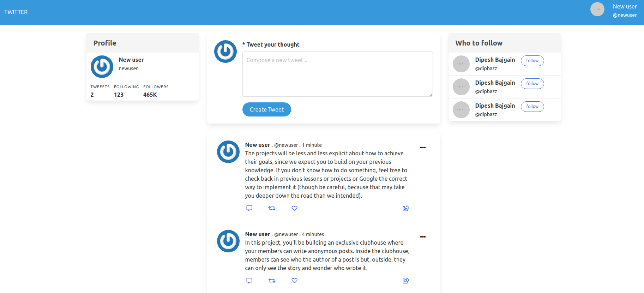
Task: Follow the third Dipesh Bajgain suggestion
Action: point(532,107)
